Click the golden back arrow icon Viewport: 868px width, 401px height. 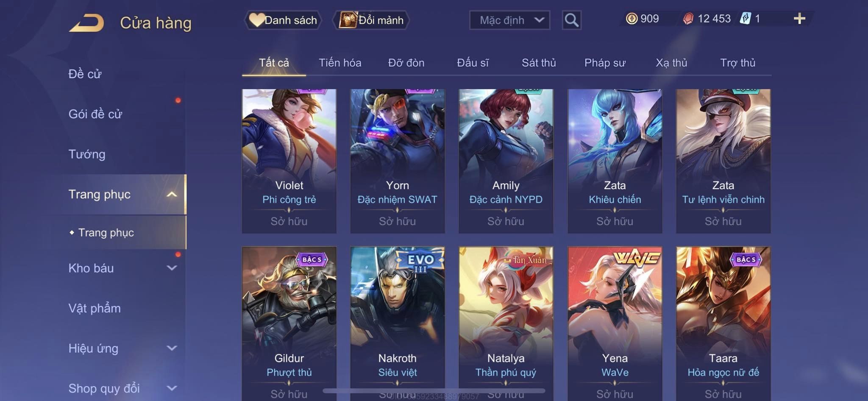[86, 23]
